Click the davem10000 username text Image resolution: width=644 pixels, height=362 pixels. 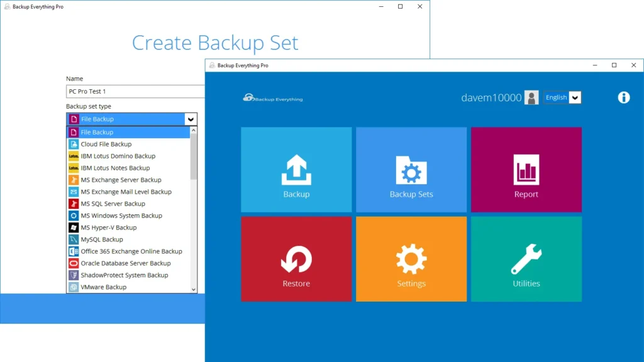[491, 97]
